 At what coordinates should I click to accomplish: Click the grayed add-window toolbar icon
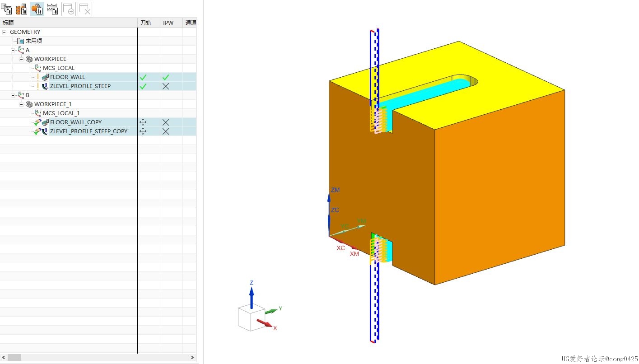[x=69, y=9]
